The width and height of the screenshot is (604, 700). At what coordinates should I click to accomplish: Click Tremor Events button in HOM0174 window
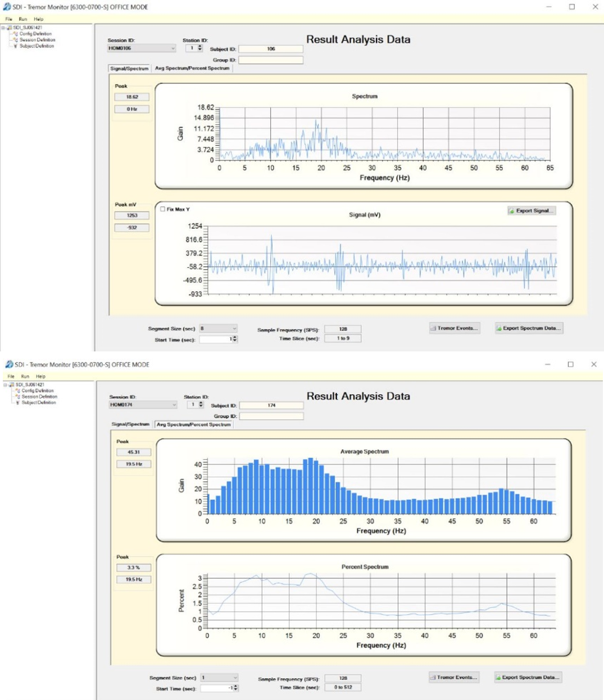(454, 678)
